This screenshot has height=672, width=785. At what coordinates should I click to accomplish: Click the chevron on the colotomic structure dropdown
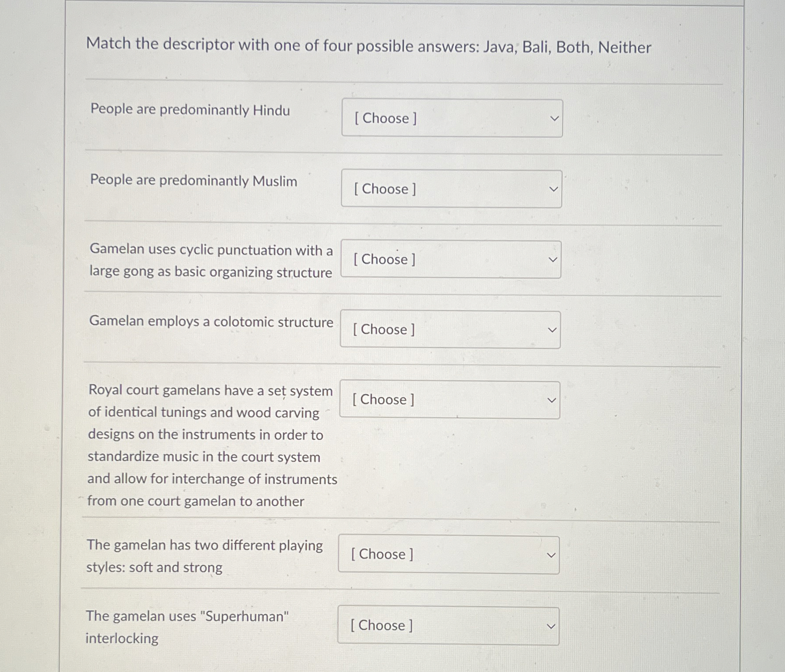pos(552,330)
